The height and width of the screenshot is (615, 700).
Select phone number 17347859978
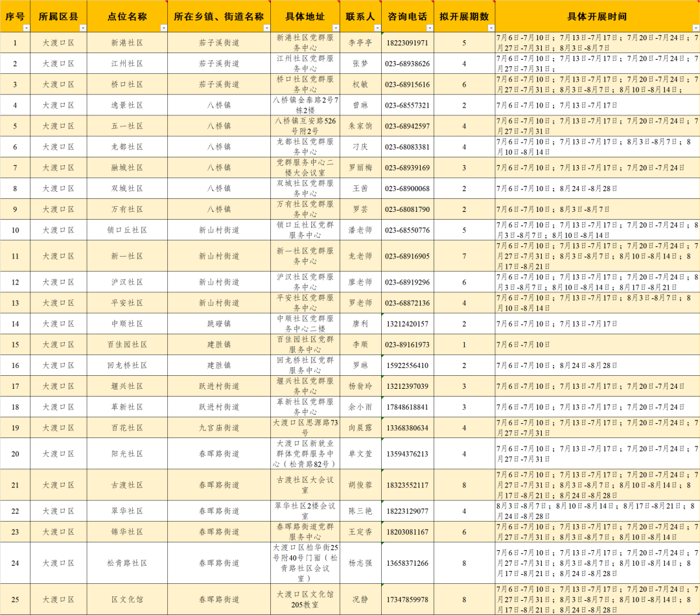(x=407, y=599)
